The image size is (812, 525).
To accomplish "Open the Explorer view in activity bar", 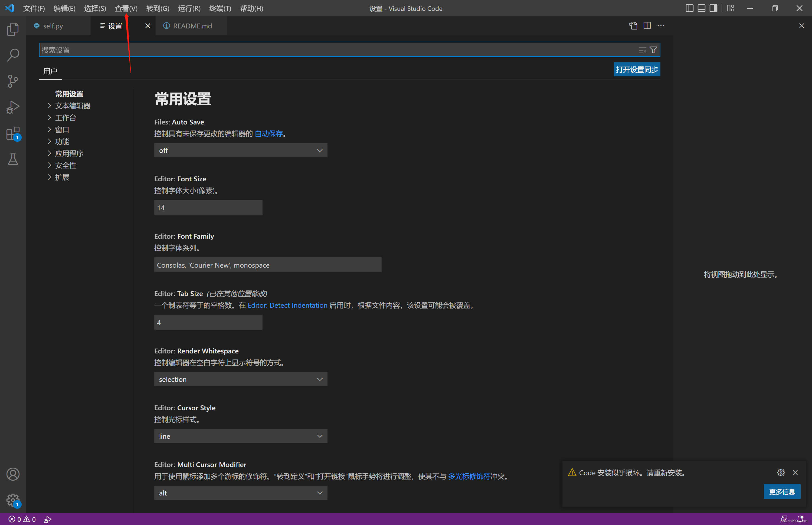I will 13,29.
